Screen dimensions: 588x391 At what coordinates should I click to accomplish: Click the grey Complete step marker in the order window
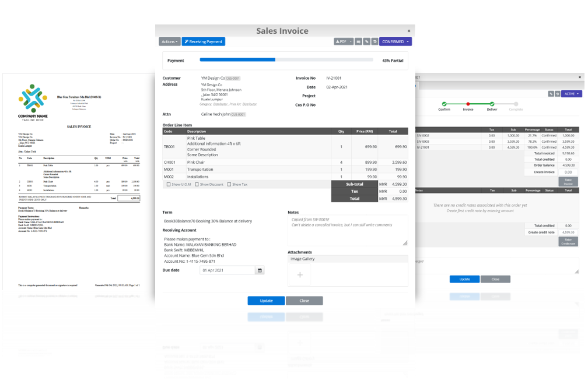tap(516, 104)
